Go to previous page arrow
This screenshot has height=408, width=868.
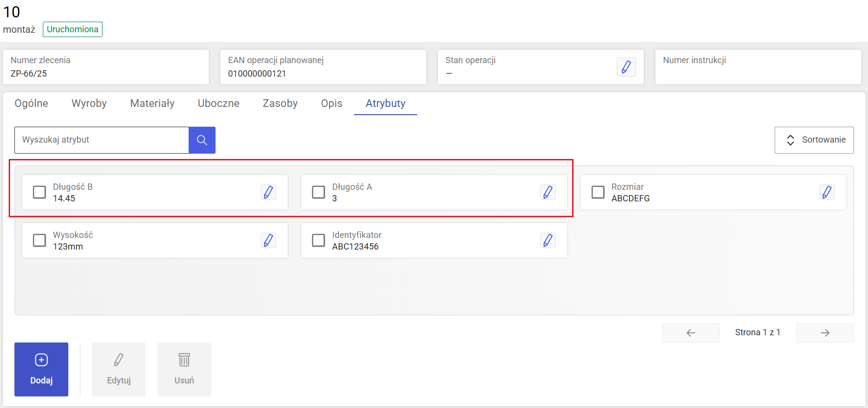tap(690, 333)
